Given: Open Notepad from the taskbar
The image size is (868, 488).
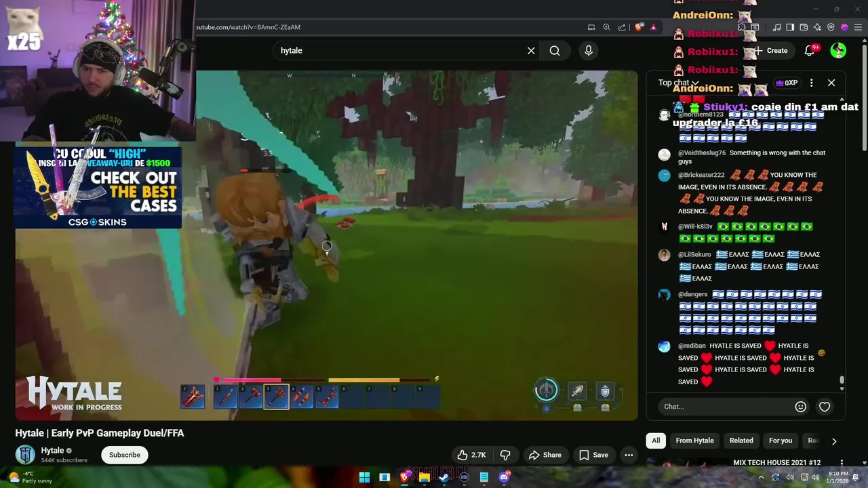Looking at the screenshot, I should pyautogui.click(x=484, y=477).
